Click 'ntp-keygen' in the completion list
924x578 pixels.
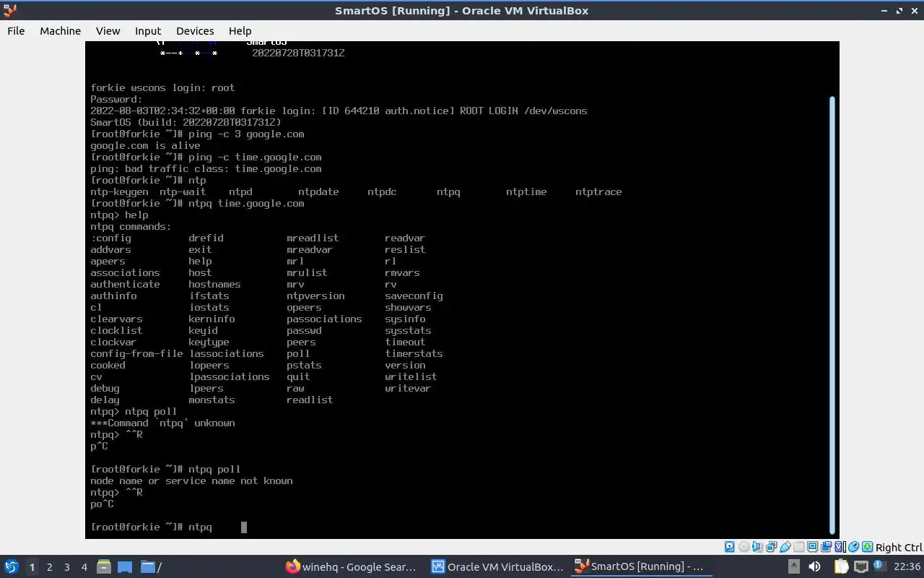click(119, 192)
